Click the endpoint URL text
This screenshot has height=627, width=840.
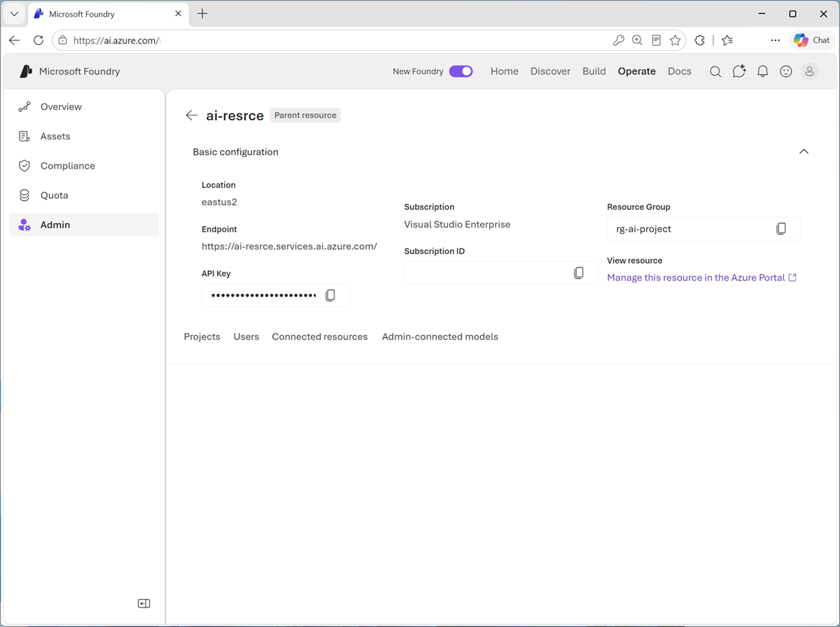(289, 246)
